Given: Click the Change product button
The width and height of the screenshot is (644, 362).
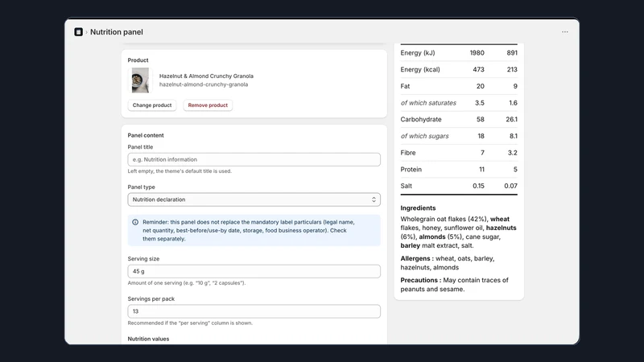Looking at the screenshot, I should 152,105.
